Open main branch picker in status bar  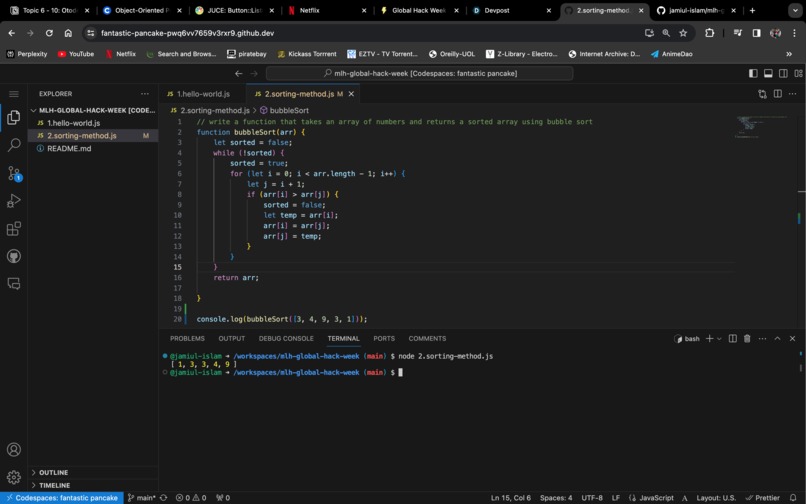pyautogui.click(x=141, y=497)
